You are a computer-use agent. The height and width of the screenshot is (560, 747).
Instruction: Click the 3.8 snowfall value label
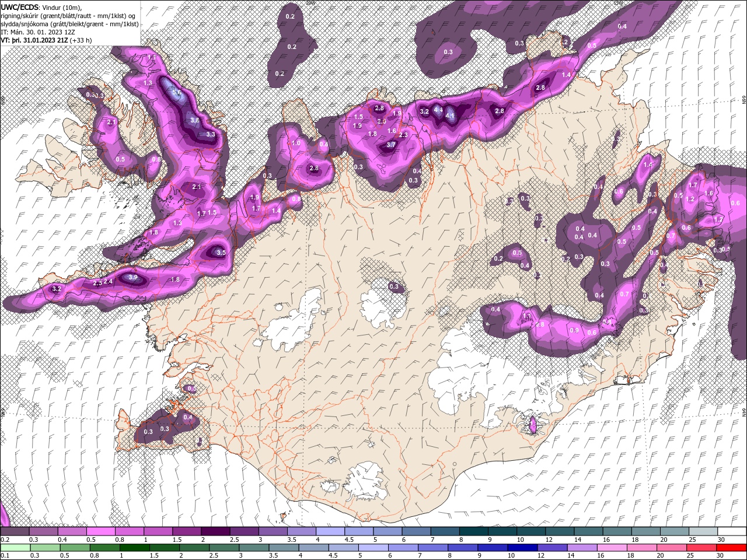[x=195, y=120]
